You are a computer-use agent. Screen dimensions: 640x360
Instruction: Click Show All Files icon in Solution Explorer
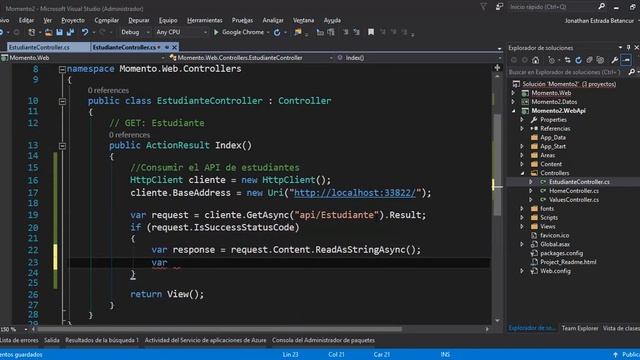600,60
